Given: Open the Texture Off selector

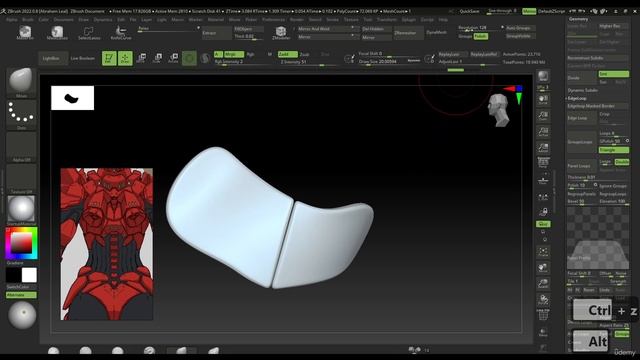Looking at the screenshot, I should [21, 179].
